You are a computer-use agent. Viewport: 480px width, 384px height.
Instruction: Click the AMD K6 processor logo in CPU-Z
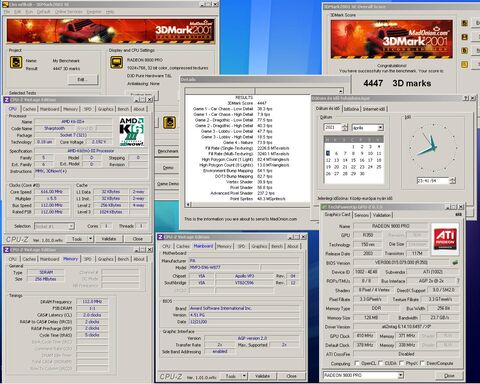[132, 132]
